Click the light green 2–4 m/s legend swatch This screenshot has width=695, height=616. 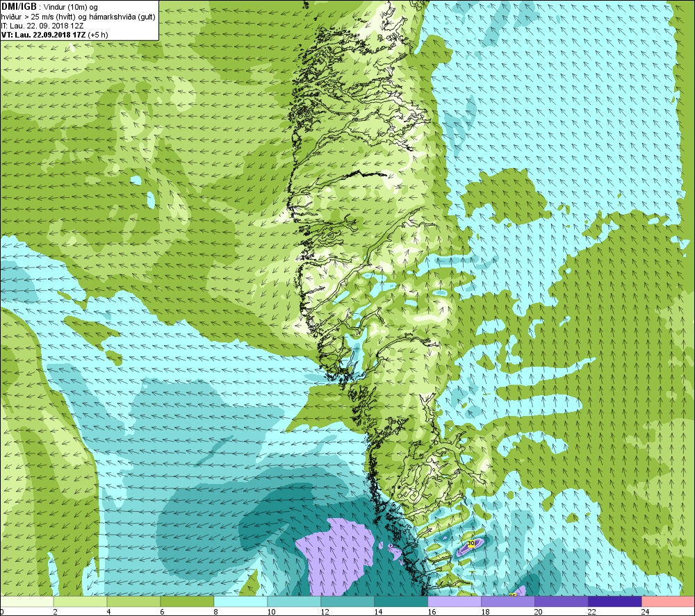(80, 601)
